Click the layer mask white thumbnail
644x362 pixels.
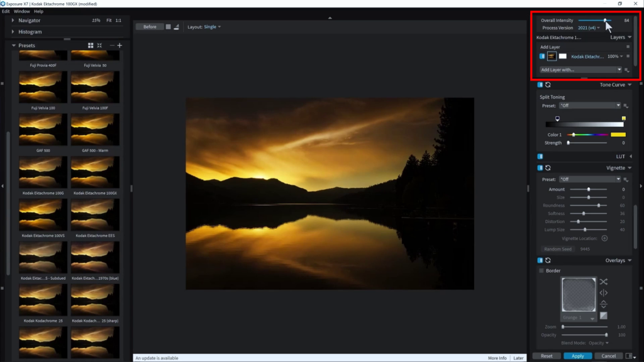tap(563, 57)
